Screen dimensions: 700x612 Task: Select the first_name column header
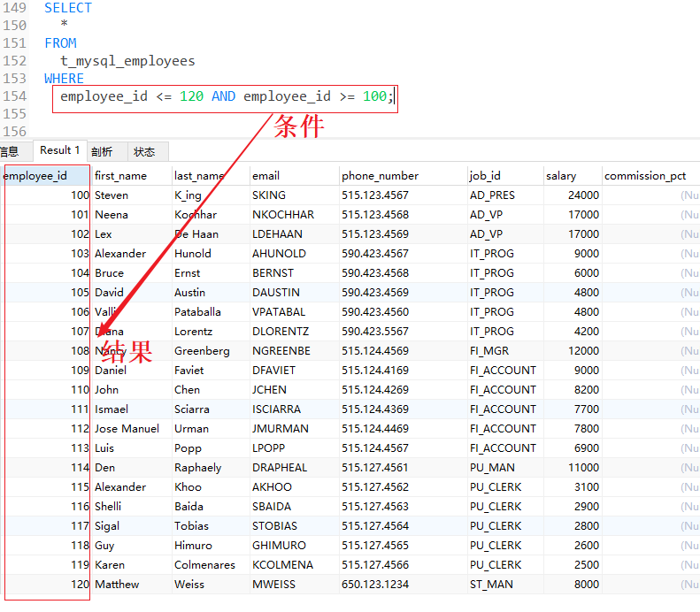tap(132, 176)
